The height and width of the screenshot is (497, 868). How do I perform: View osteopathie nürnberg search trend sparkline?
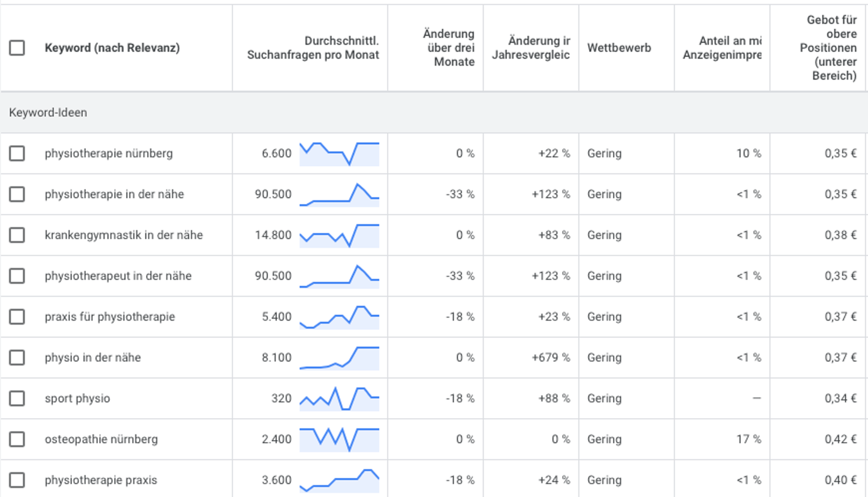pyautogui.click(x=339, y=440)
